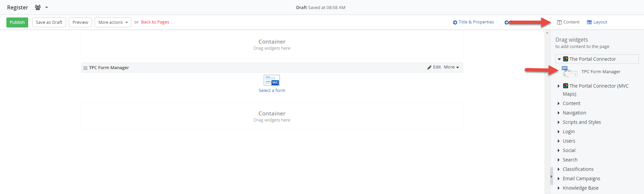Open Title & Properties

(x=476, y=22)
